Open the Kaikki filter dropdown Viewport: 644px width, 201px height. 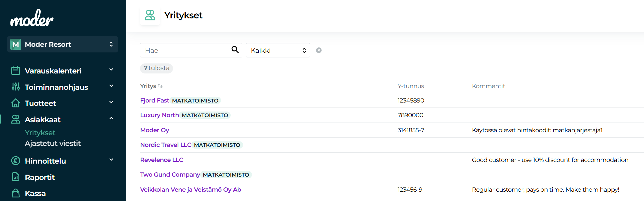coord(278,50)
